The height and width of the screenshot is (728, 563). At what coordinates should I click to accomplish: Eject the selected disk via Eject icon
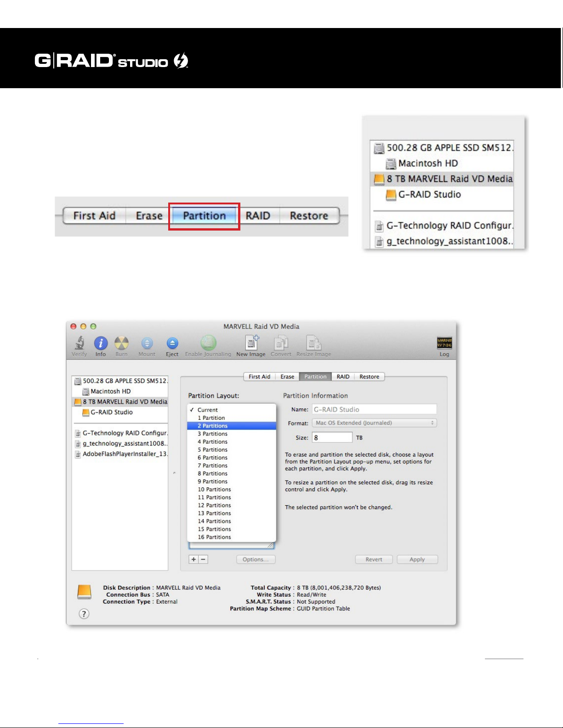coord(172,344)
